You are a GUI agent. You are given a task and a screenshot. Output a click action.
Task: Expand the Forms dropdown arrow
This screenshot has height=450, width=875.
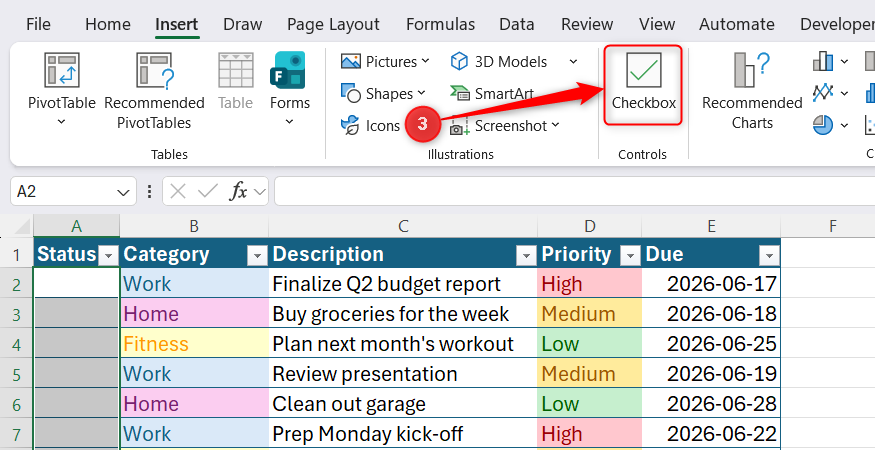[290, 122]
